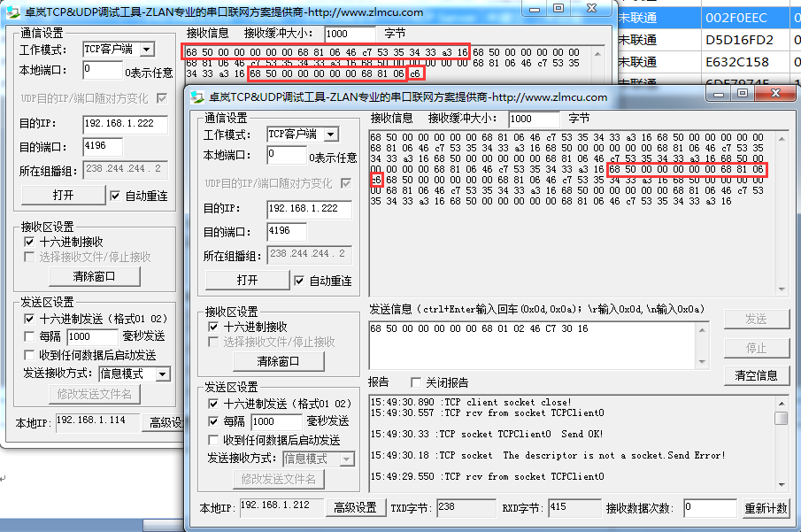The height and width of the screenshot is (532, 801).
Task: Click the 重新计数 button
Action: (x=766, y=508)
